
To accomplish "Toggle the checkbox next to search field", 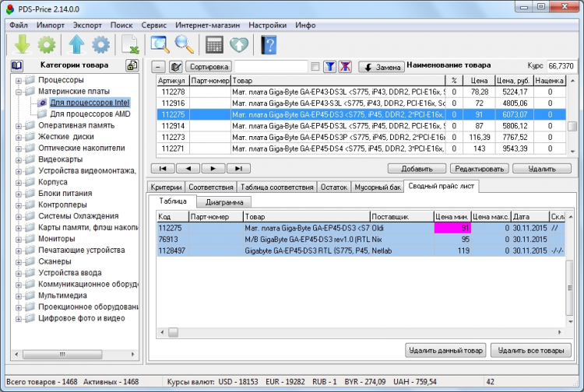I will coord(315,67).
